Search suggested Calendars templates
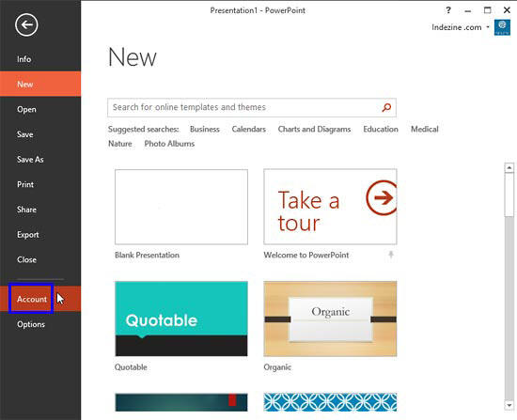 [x=248, y=130]
